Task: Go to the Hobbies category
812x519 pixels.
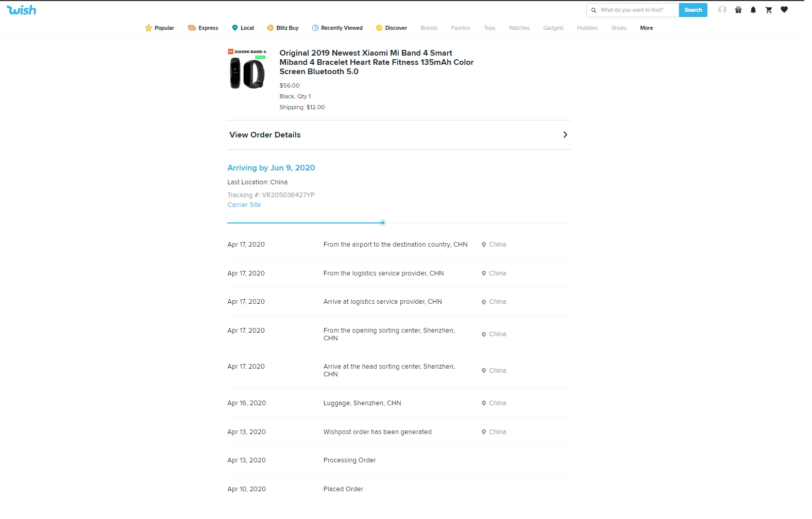Action: pos(587,28)
